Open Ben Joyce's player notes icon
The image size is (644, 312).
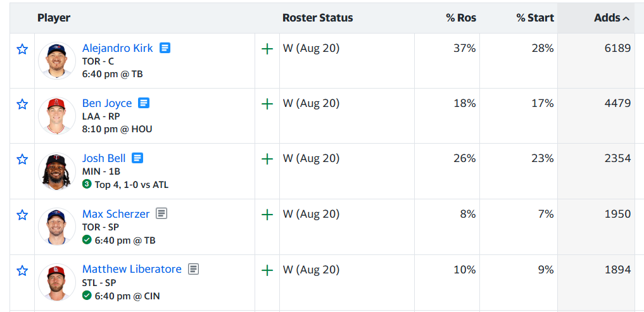click(x=144, y=103)
